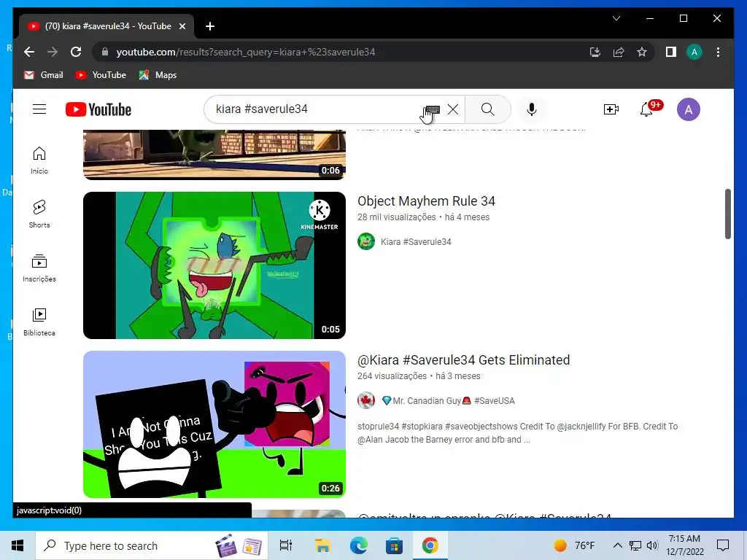The height and width of the screenshot is (560, 747).
Task: Go to Início in sidebar
Action: coord(39,160)
